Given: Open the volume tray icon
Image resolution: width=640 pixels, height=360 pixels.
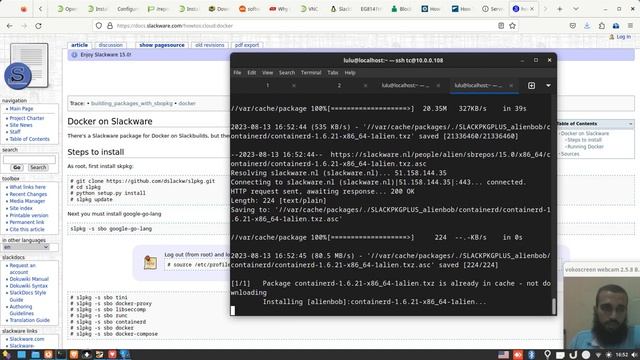Looking at the screenshot, I should 634,354.
